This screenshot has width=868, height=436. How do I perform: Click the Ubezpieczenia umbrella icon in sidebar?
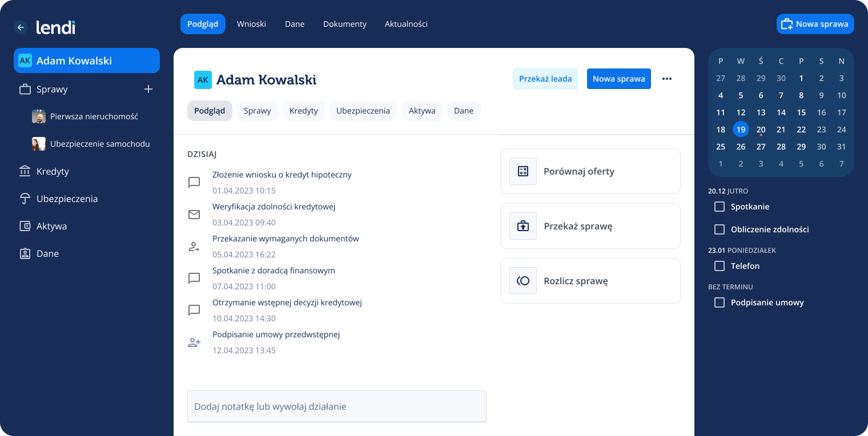point(25,199)
